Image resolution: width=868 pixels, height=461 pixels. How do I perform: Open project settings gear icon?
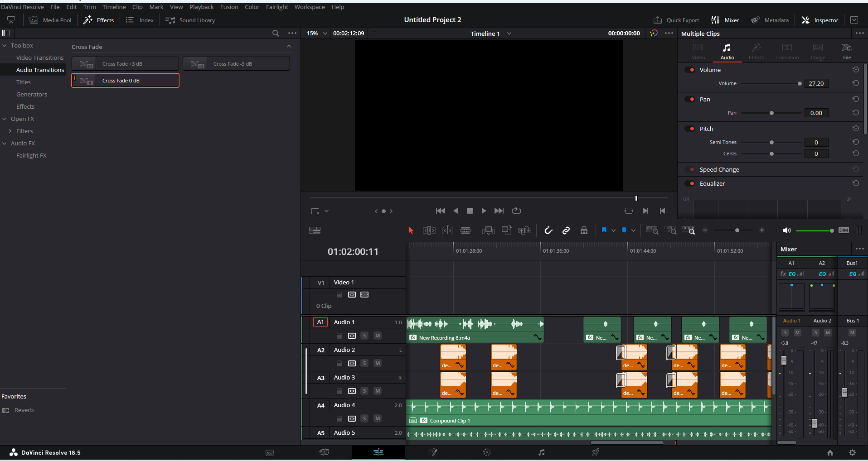[x=852, y=452]
